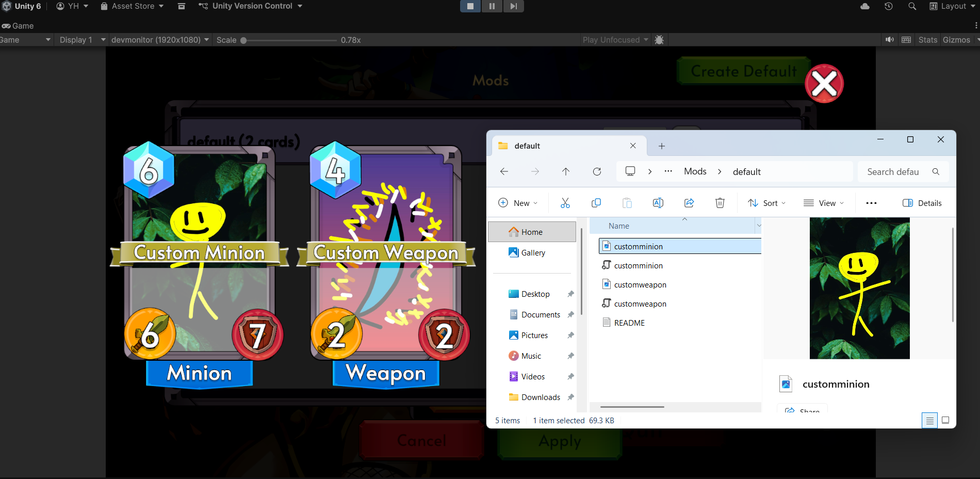Click the Mods breadcrumb
Viewport: 980px width, 479px height.
pos(695,171)
